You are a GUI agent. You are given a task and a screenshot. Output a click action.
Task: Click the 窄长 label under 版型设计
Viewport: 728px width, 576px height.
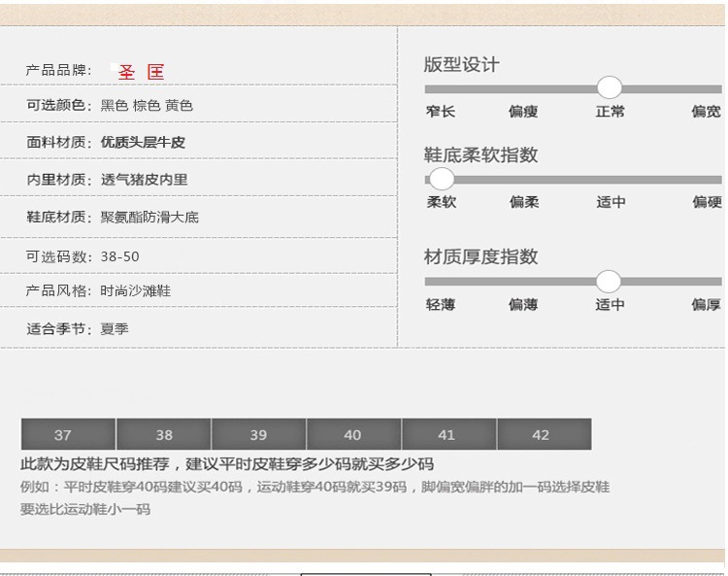pyautogui.click(x=441, y=112)
